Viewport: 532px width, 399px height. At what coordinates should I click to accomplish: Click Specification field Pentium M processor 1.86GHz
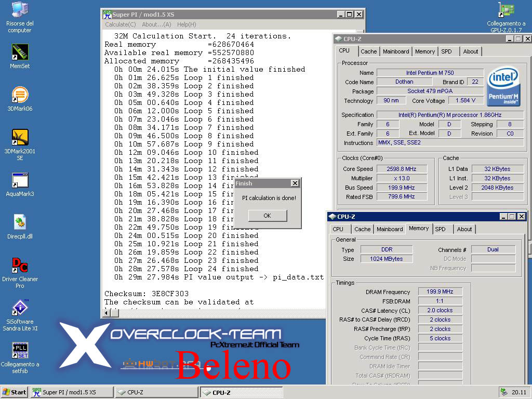pyautogui.click(x=450, y=115)
